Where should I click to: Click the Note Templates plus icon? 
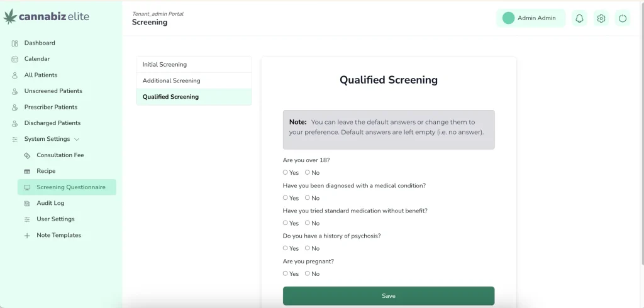[x=27, y=236]
